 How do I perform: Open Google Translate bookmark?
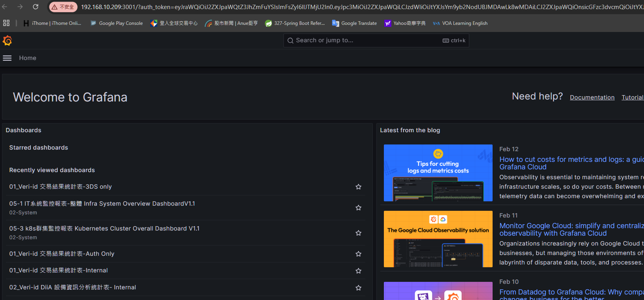[354, 23]
